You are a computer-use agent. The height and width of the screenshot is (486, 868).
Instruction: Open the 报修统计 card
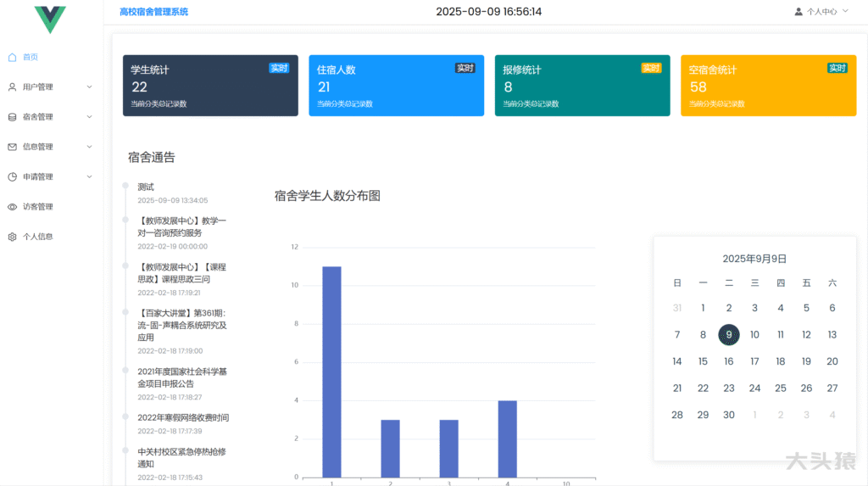pyautogui.click(x=582, y=86)
